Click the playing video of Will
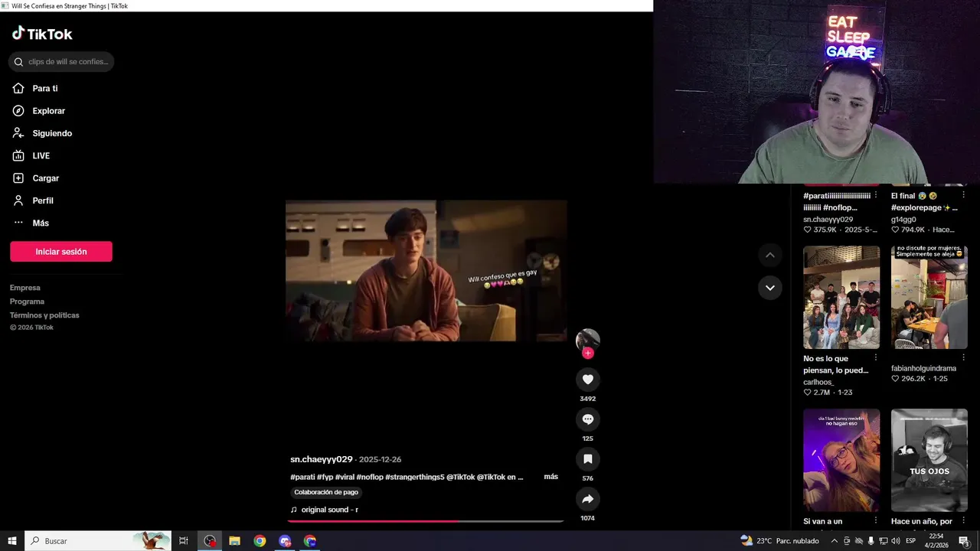980x551 pixels. tap(426, 271)
